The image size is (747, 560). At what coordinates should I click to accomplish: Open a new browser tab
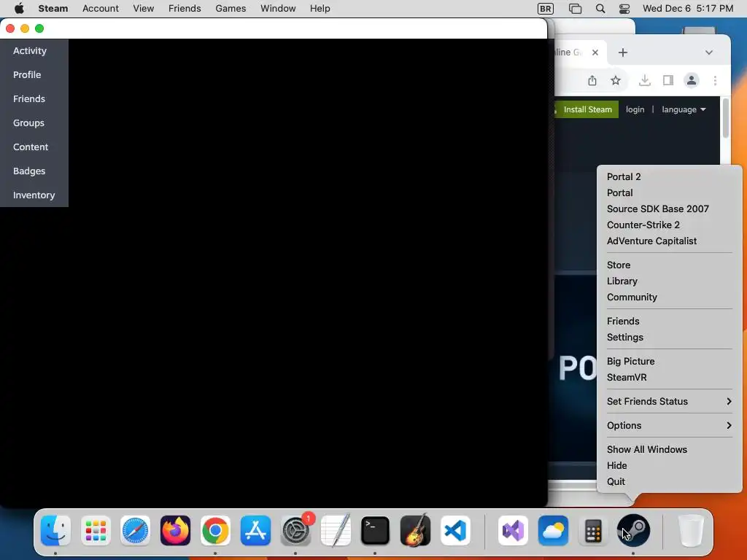click(623, 52)
